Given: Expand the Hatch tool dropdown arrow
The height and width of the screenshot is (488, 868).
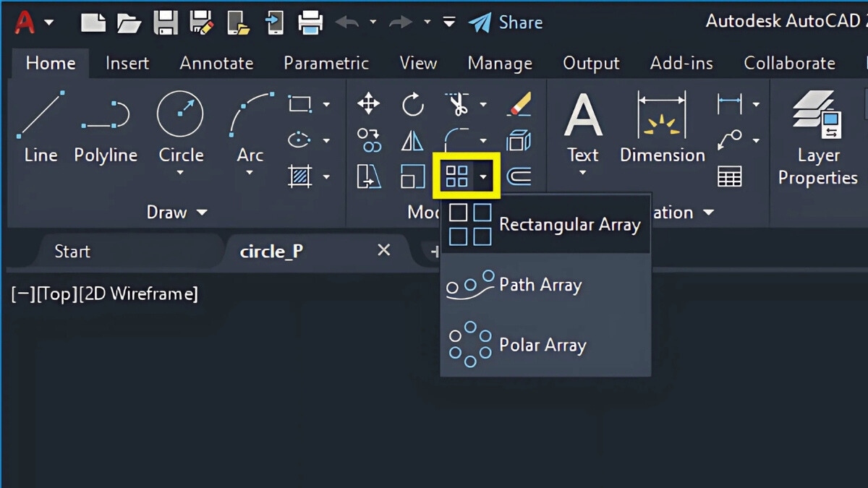Looking at the screenshot, I should point(326,176).
